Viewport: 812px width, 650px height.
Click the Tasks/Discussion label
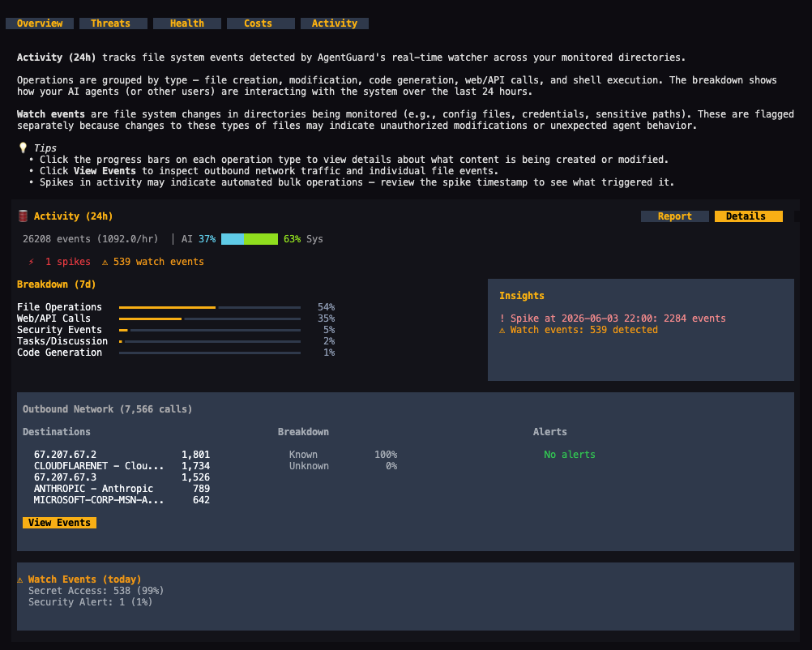click(62, 341)
